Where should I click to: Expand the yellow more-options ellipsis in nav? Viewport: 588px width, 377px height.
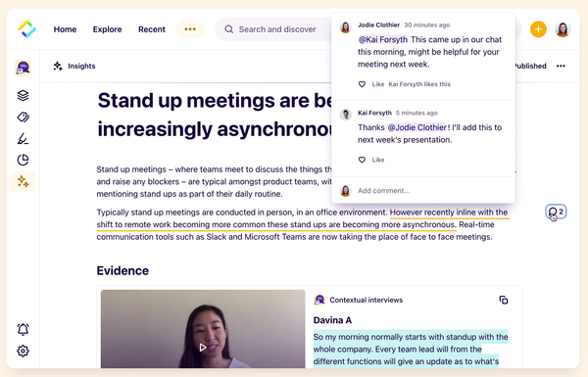click(x=190, y=29)
